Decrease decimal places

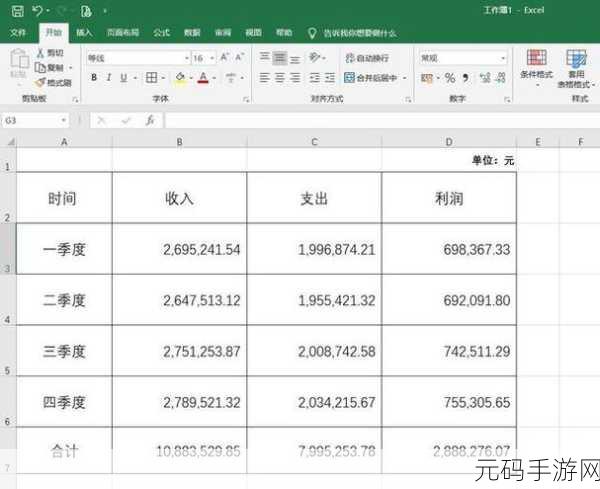501,78
